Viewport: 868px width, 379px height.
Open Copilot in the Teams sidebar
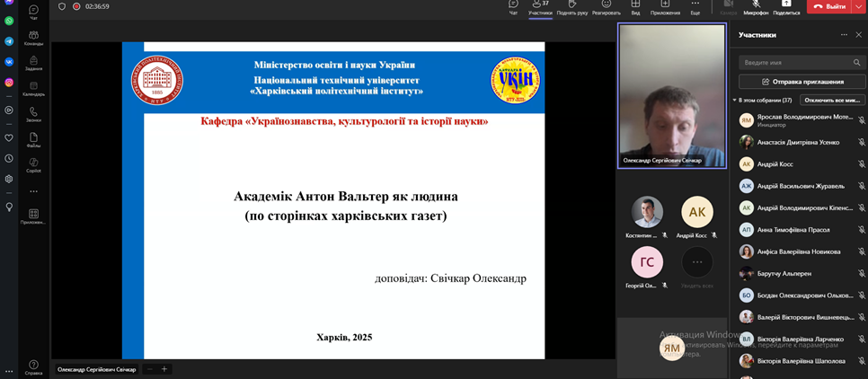click(x=33, y=163)
